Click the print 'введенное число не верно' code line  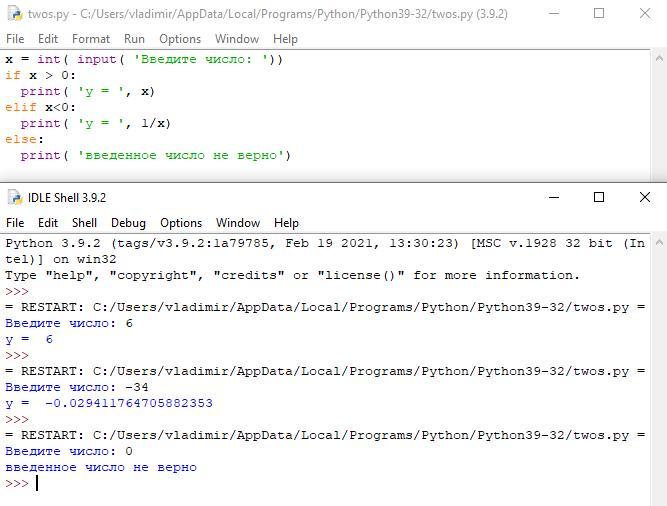156,155
